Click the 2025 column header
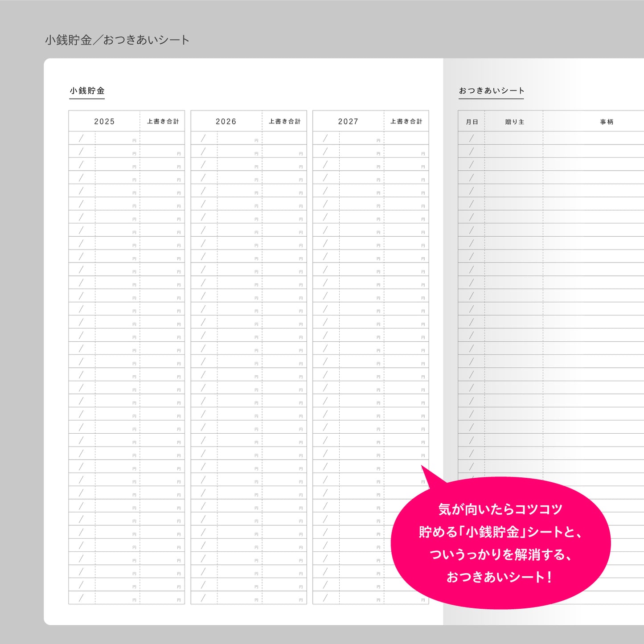 pos(104,121)
